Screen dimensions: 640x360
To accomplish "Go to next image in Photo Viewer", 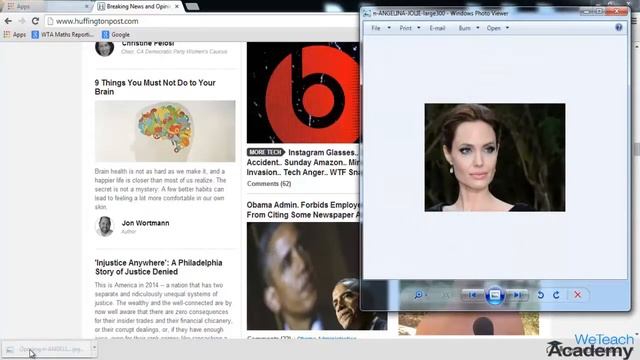I will tap(517, 295).
